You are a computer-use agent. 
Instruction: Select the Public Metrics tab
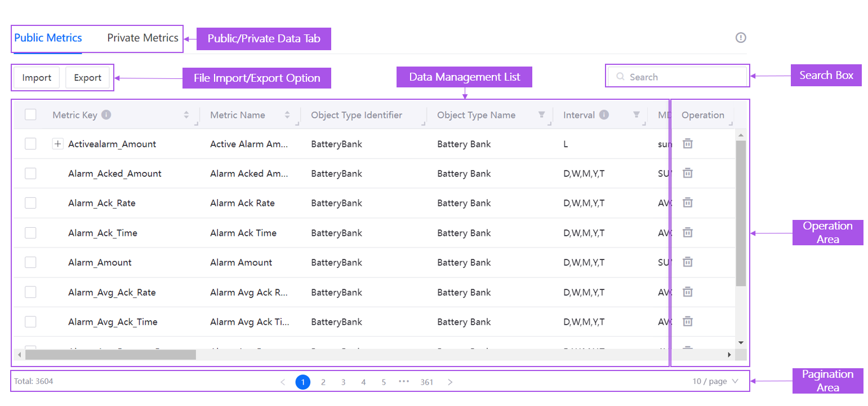tap(47, 38)
